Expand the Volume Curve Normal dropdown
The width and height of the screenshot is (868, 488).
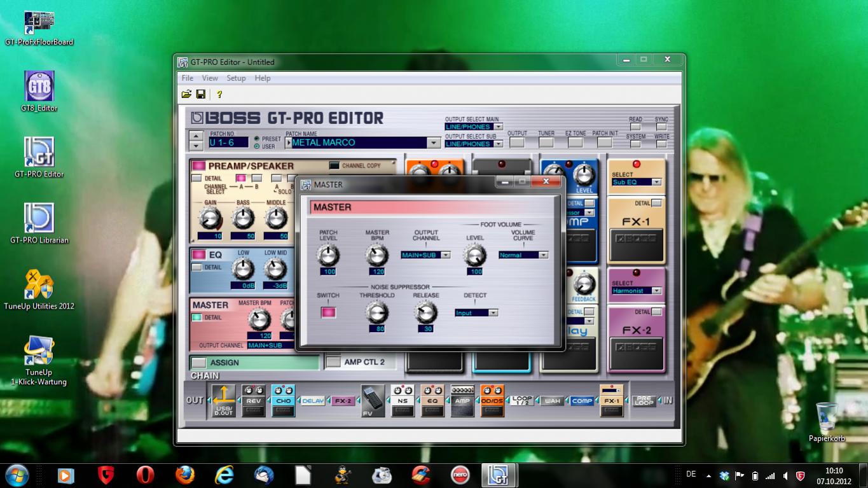pos(543,255)
